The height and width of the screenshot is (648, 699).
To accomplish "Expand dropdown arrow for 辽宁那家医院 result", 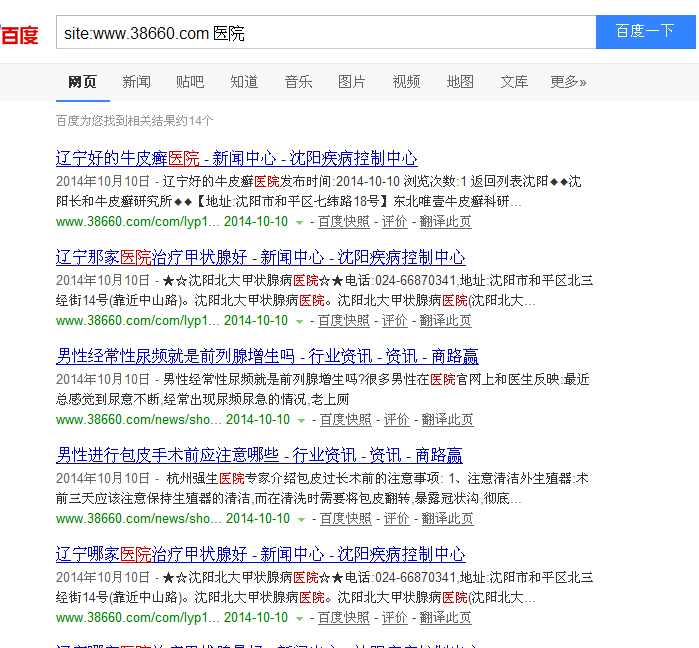I will point(300,321).
